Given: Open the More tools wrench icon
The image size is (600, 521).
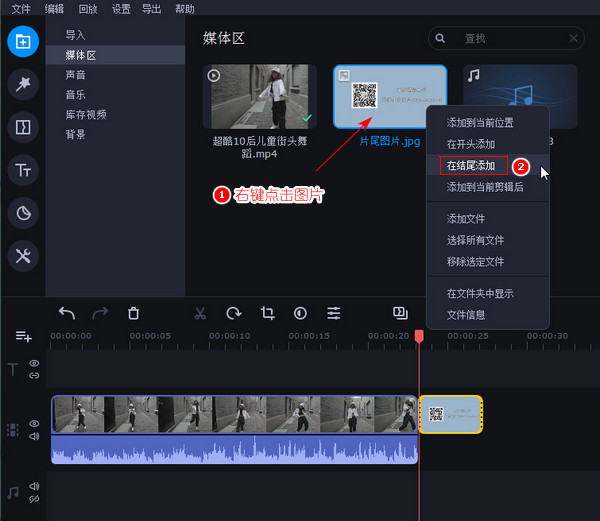Looking at the screenshot, I should tap(23, 256).
